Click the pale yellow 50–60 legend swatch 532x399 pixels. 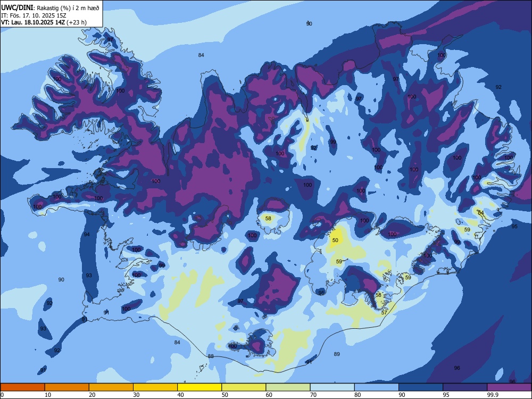pos(244,387)
